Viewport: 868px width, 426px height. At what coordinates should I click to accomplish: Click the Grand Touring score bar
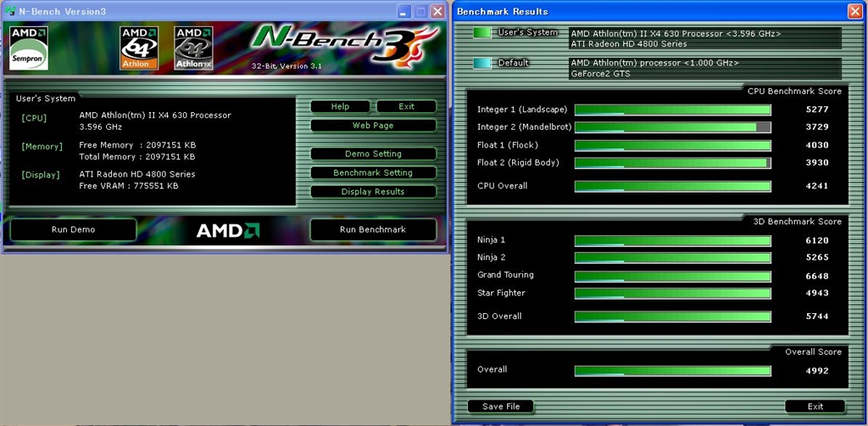[672, 276]
